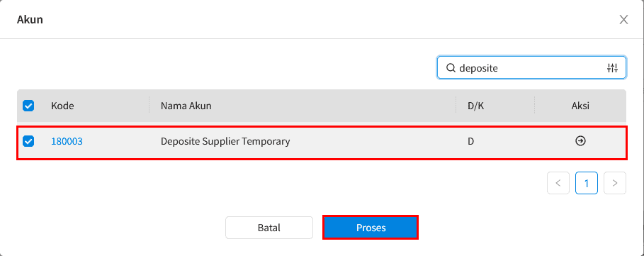Go to next page with right chevron
Viewport: 644px width, 256px height.
614,183
